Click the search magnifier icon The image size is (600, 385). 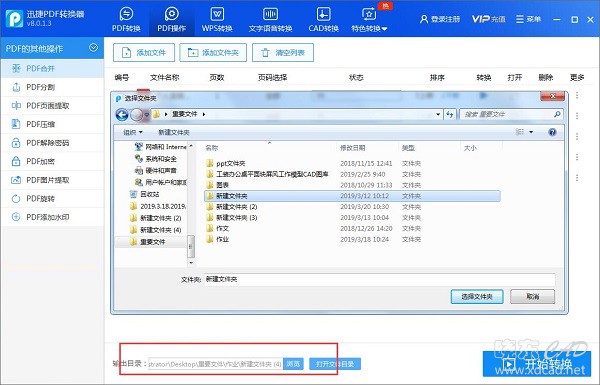(557, 114)
